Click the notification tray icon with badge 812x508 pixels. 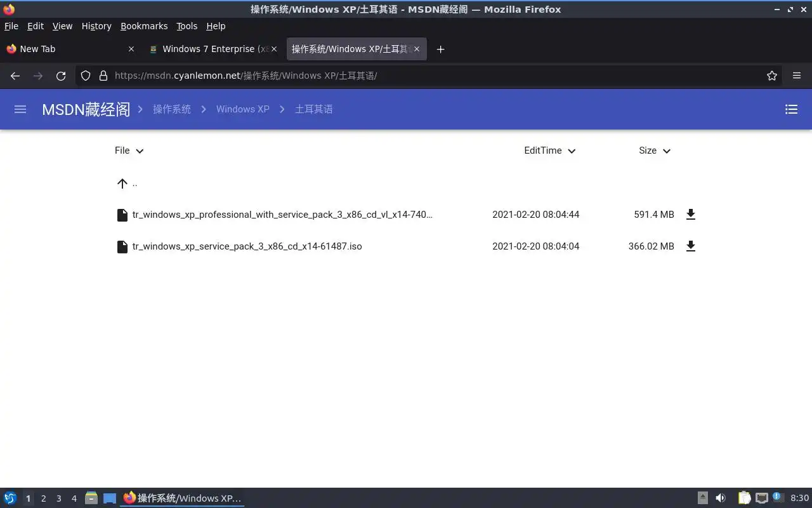click(778, 498)
